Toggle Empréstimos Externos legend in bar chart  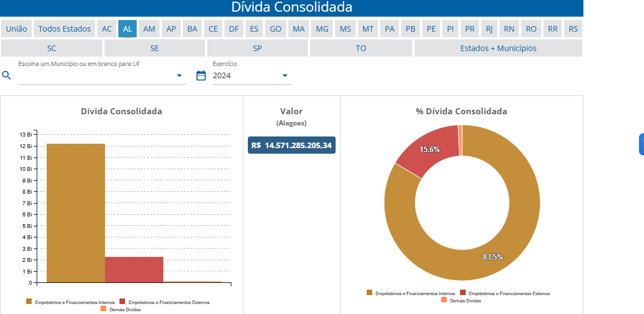(x=164, y=302)
